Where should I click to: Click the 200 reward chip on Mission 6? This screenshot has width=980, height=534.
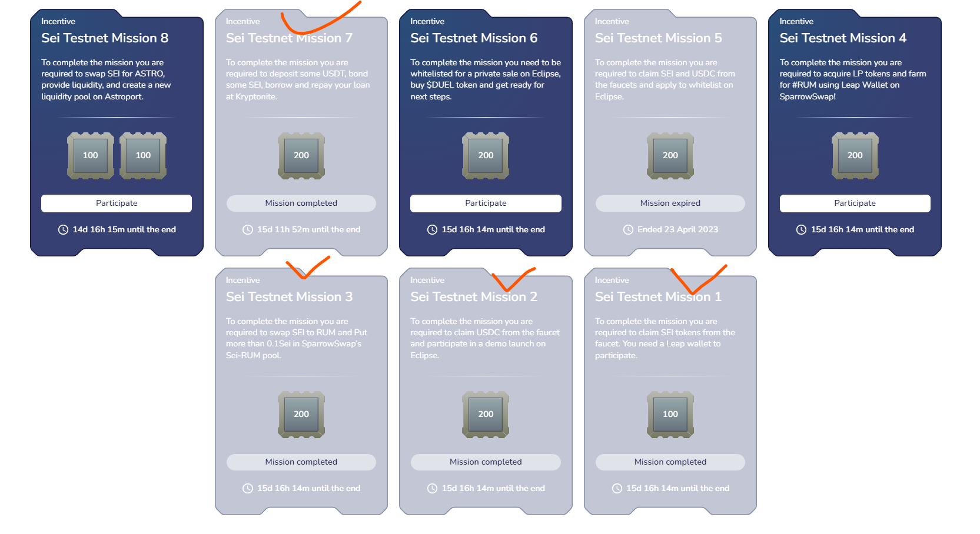[486, 156]
